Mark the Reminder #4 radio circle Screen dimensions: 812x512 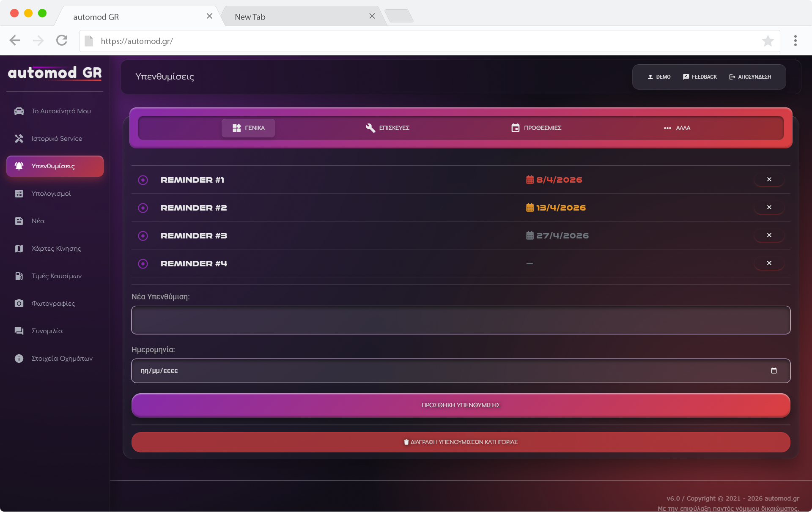click(x=143, y=264)
